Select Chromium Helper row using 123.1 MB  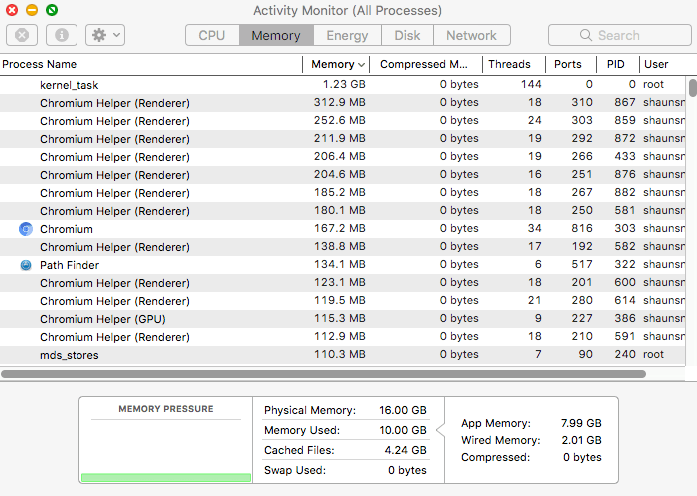pos(342,283)
